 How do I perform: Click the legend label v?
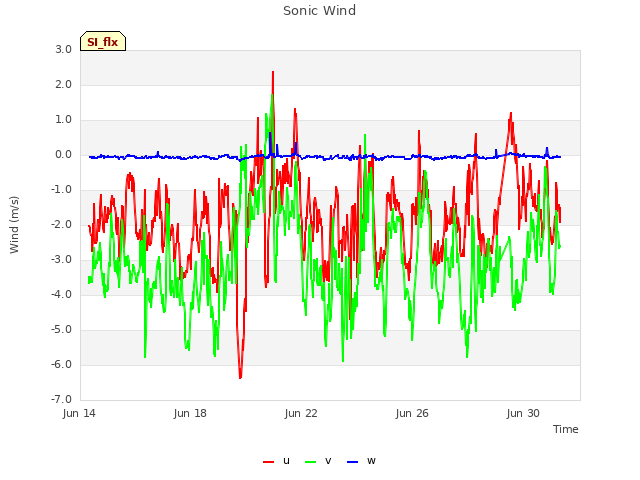[x=328, y=461]
